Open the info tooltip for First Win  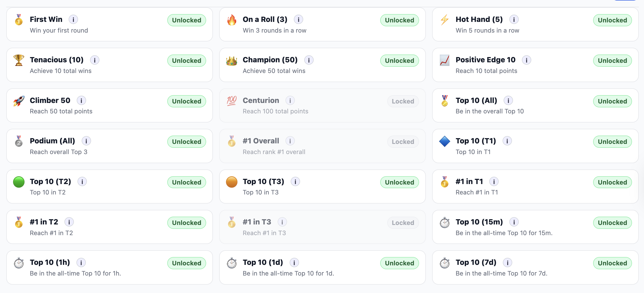(x=73, y=19)
